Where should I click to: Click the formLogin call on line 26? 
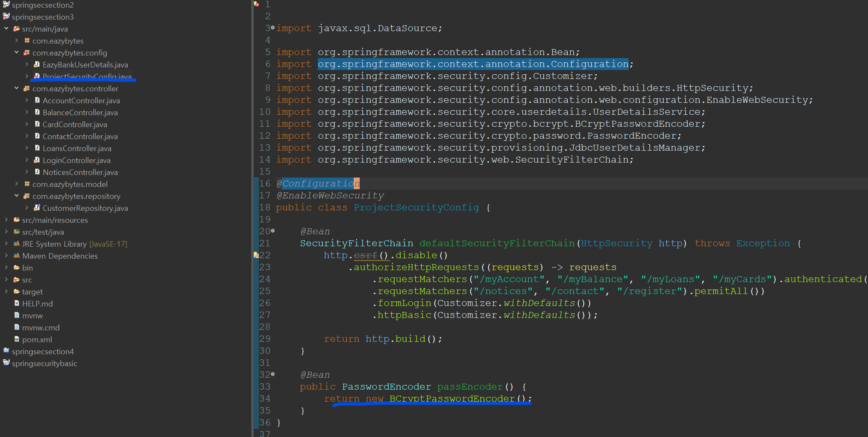coord(405,303)
